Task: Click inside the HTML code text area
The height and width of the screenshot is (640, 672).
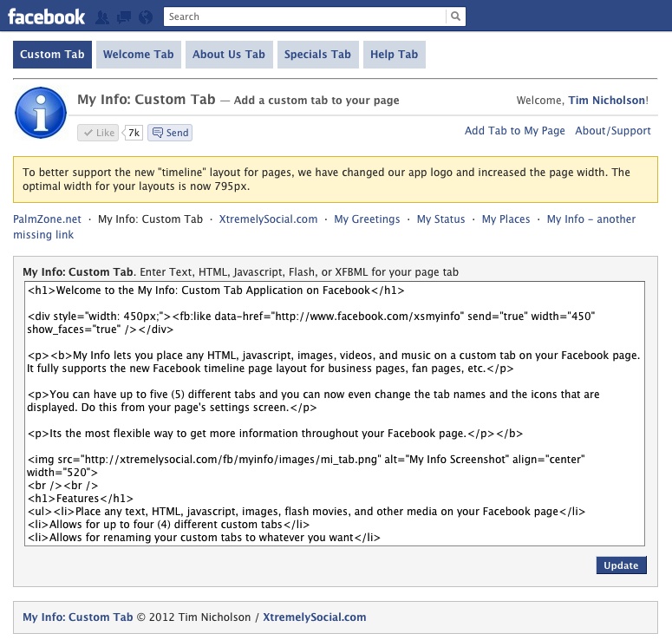Action: (x=335, y=414)
